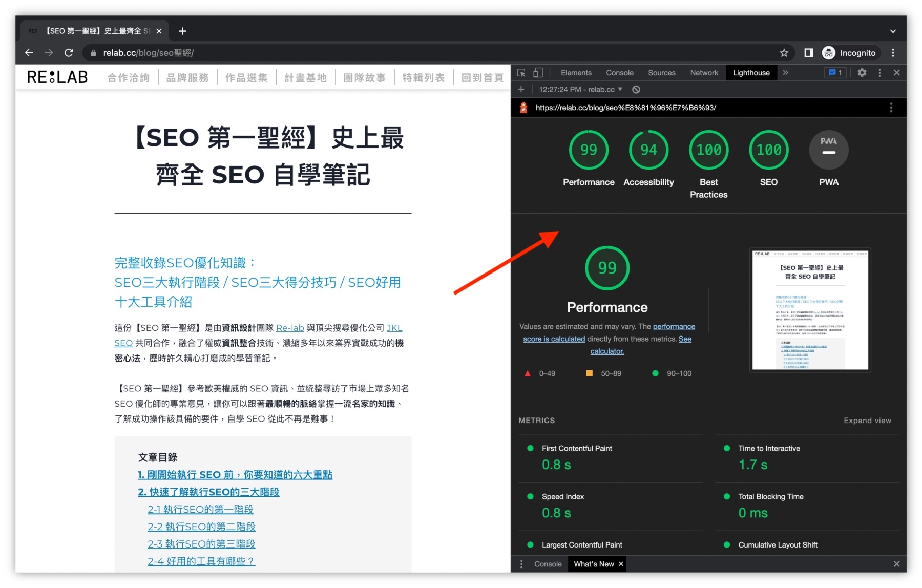The height and width of the screenshot is (588, 922).
Task: Click the more tabs chevron in DevTools
Action: 786,73
